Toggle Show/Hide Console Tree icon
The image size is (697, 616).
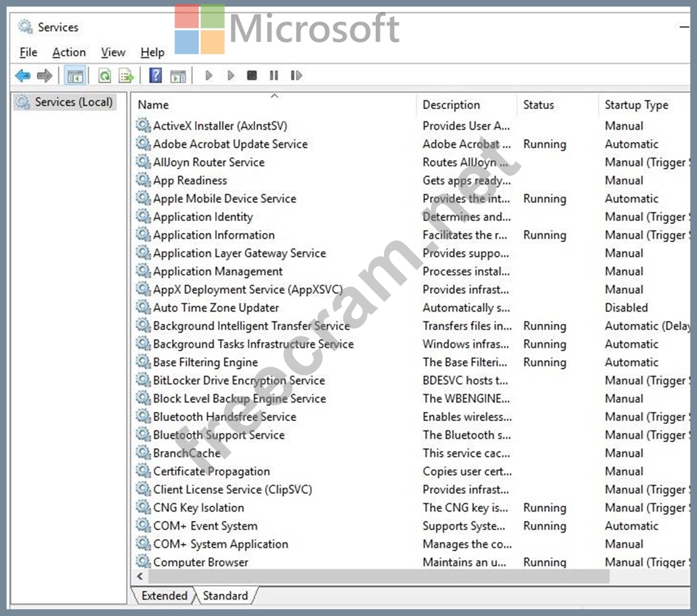(x=75, y=76)
